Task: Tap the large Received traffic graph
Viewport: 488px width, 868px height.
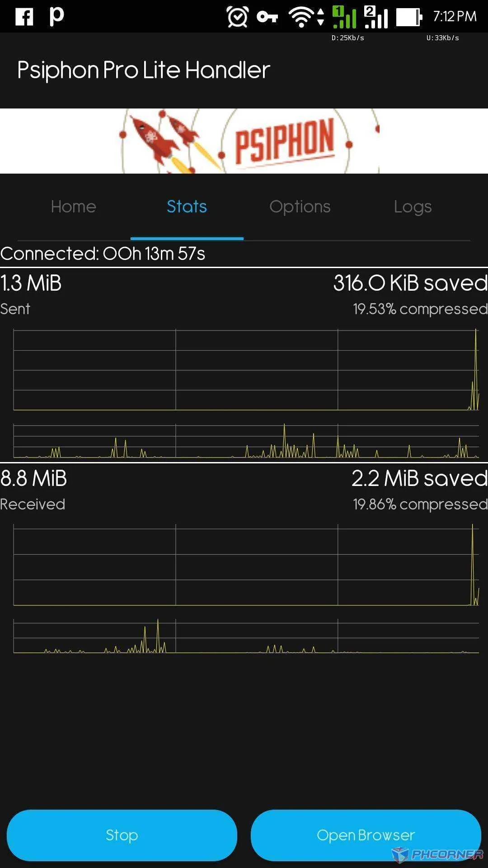Action: pyautogui.click(x=246, y=565)
